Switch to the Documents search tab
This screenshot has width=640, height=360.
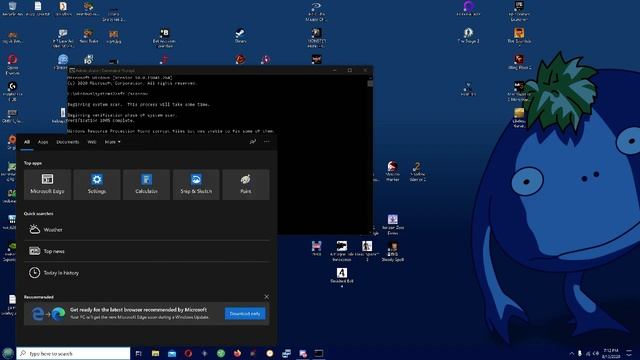point(68,142)
